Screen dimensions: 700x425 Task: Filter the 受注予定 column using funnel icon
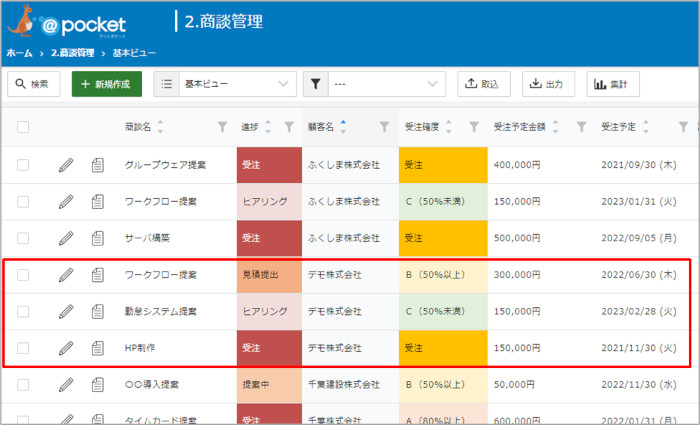click(x=683, y=127)
